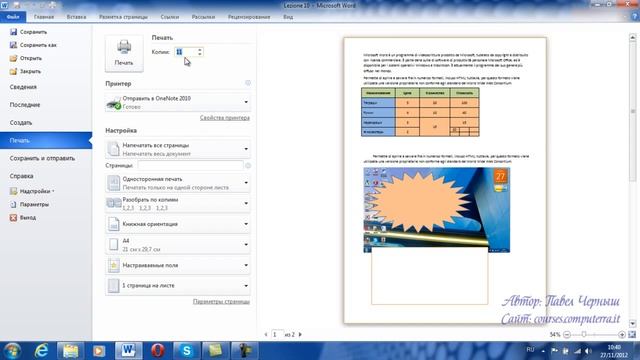
Task: Switch to Insert (Вставка) tab
Action: coord(76,17)
